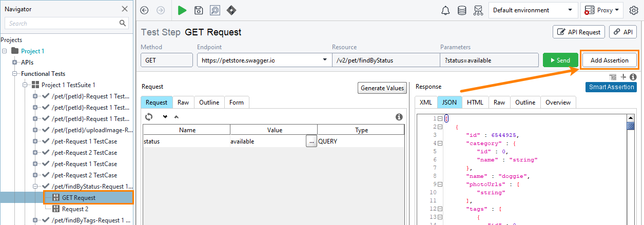Run the test with the green play icon
Screen dimensions: 644x225
tap(182, 10)
